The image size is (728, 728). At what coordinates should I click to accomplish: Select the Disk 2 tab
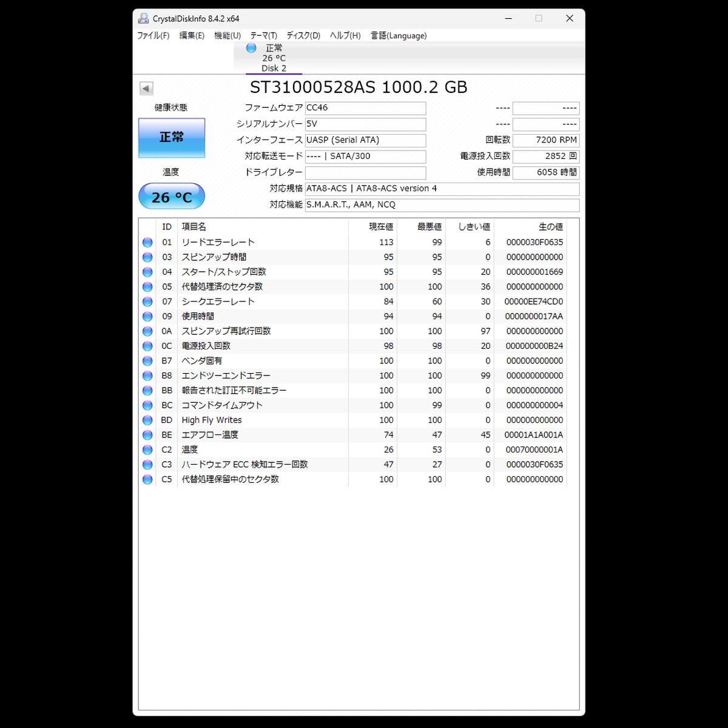(x=274, y=59)
